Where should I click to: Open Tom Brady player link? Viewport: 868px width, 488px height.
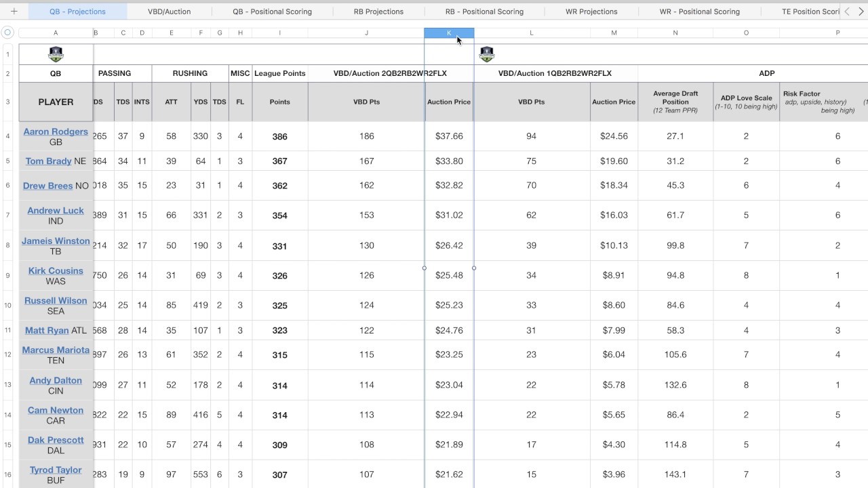point(49,161)
